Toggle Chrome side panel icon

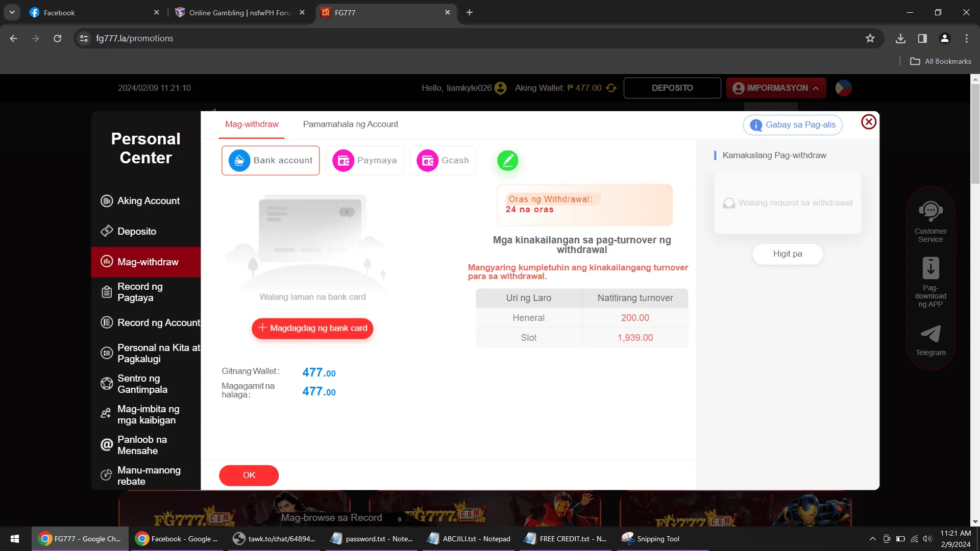tap(922, 38)
